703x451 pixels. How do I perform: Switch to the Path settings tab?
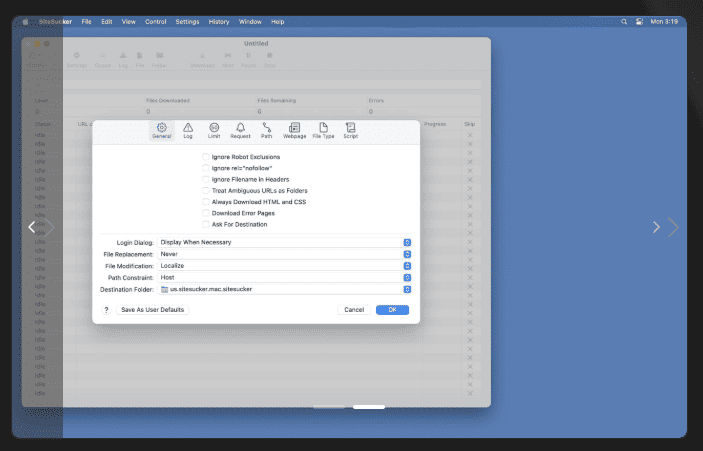[266, 130]
